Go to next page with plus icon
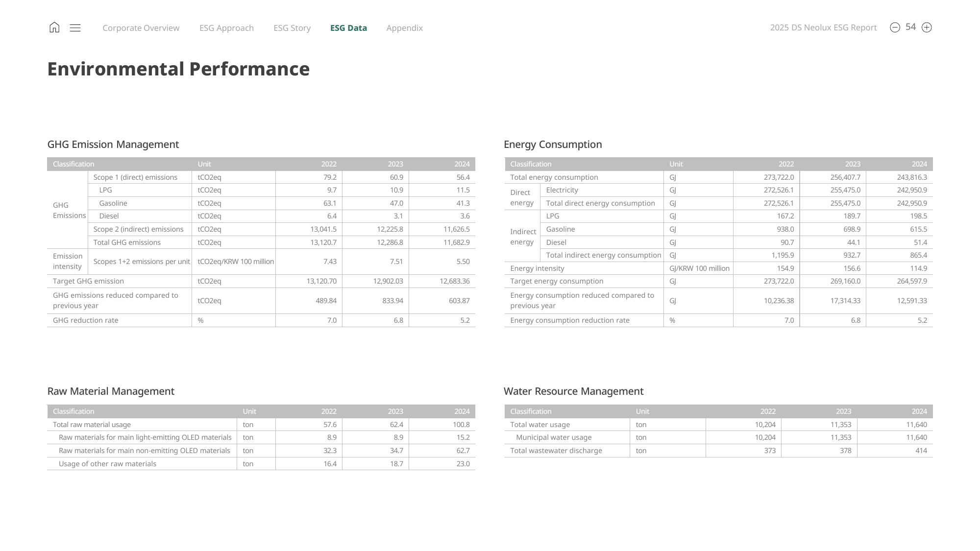980x551 pixels. point(927,27)
